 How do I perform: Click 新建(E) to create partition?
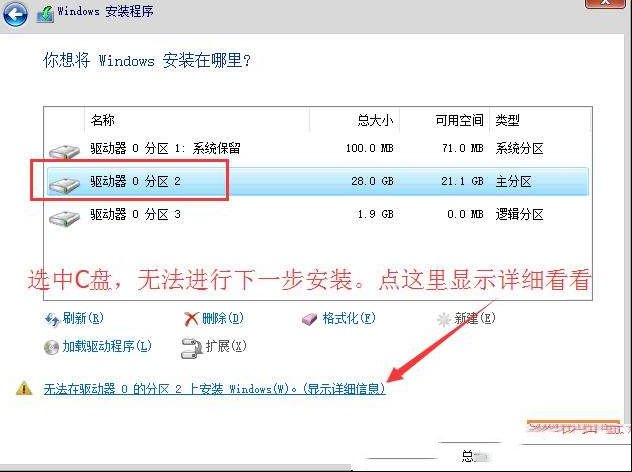coord(474,318)
